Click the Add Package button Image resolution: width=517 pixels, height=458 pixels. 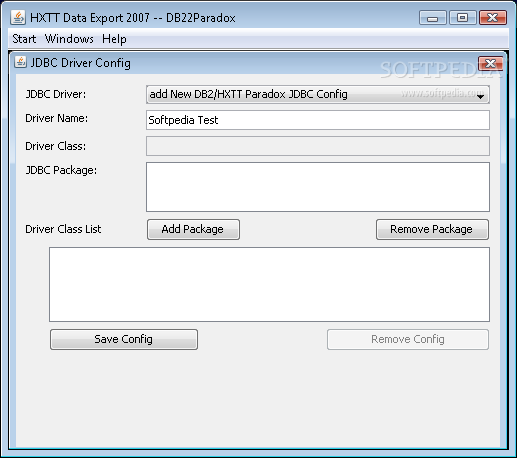[x=193, y=229]
